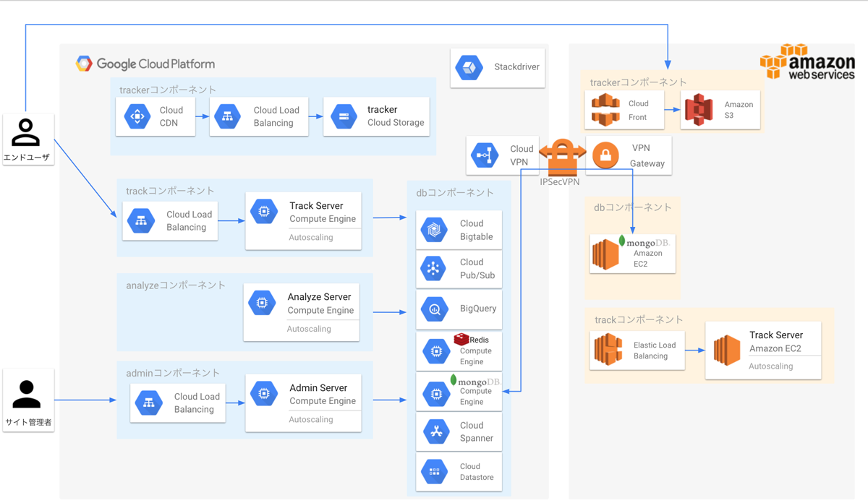Click the Analyze Server title text

[x=319, y=296]
